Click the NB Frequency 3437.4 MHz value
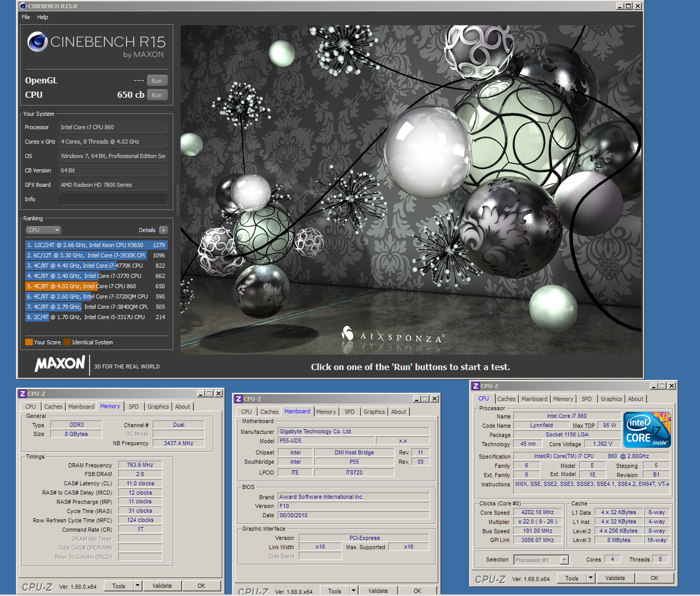Image resolution: width=700 pixels, height=596 pixels. click(178, 443)
